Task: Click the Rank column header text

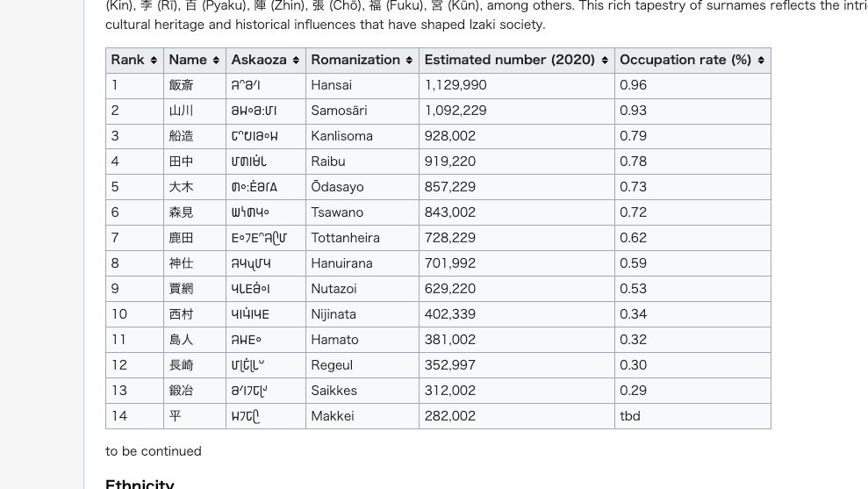Action: pyautogui.click(x=127, y=60)
